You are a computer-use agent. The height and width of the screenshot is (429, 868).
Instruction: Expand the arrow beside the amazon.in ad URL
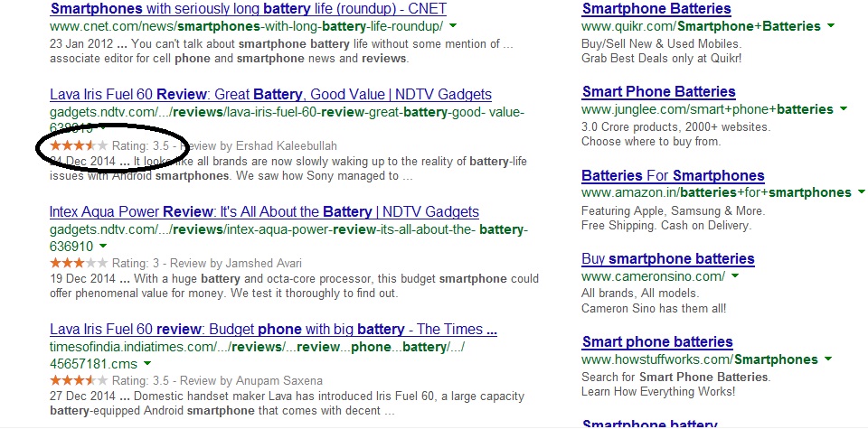click(x=860, y=192)
